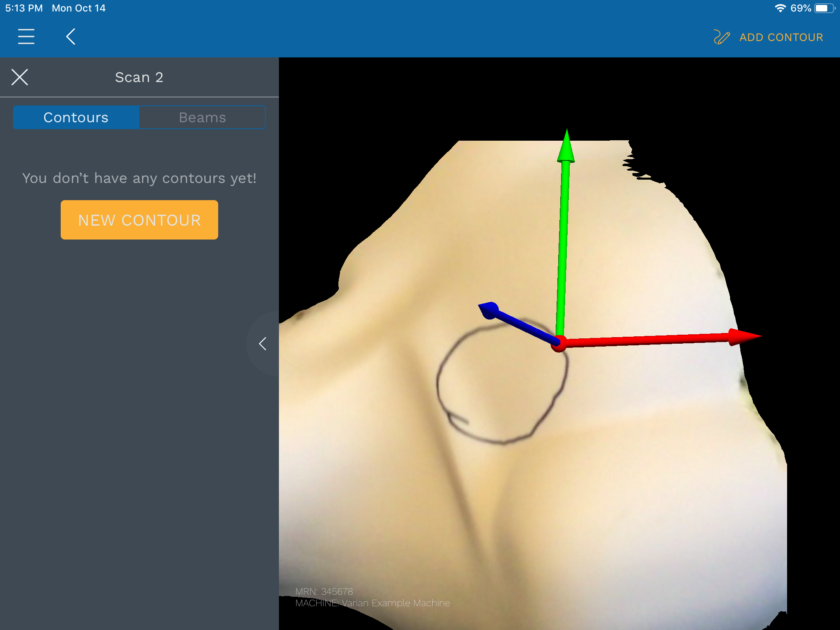The width and height of the screenshot is (840, 630).
Task: Tap the Scan 2 panel title
Action: click(x=139, y=77)
